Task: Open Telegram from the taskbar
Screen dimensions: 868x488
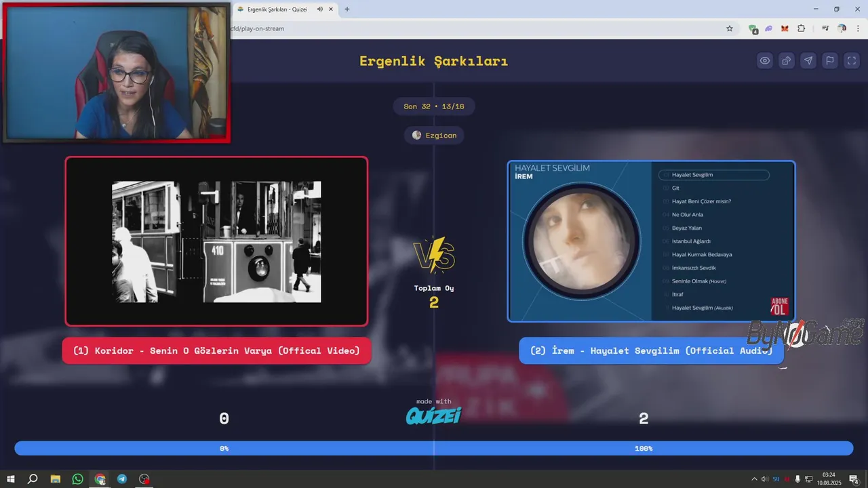Action: point(122,479)
